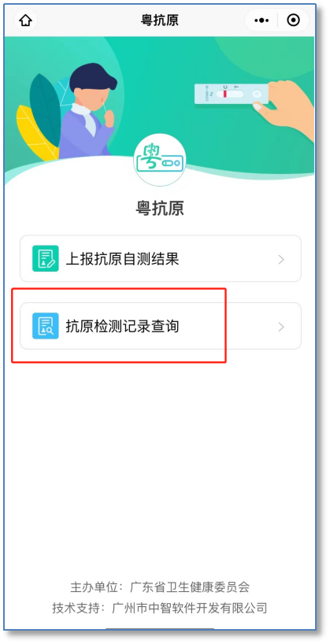Viewport: 330px width, 644px height.
Task: Click the 粤抗原 heading below logo
Action: pyautogui.click(x=160, y=209)
